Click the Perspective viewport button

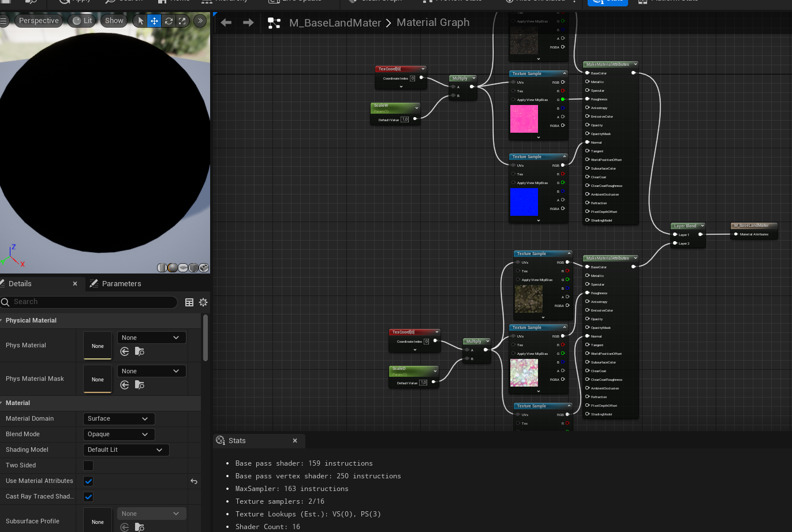click(39, 21)
